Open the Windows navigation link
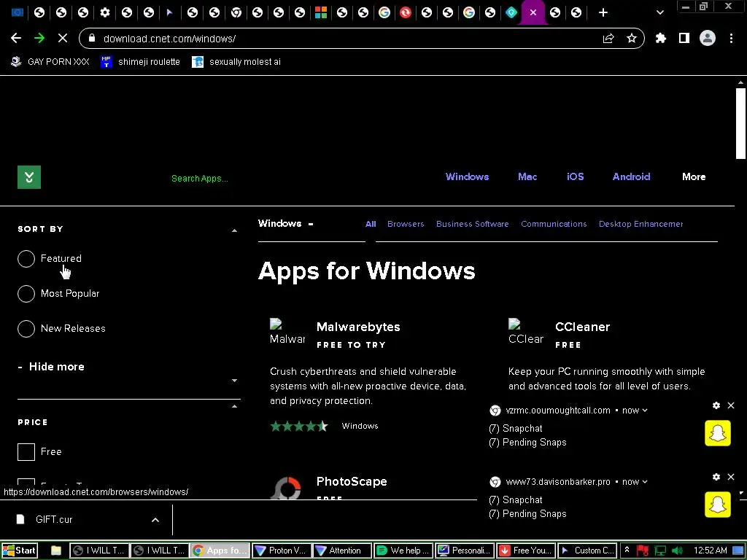 (467, 176)
